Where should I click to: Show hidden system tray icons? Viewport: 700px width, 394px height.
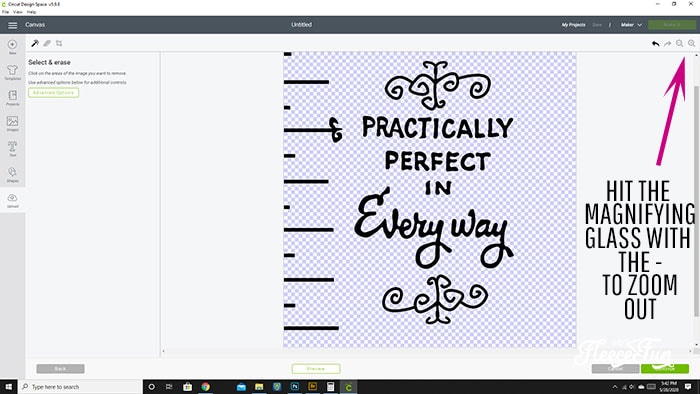pyautogui.click(x=615, y=387)
